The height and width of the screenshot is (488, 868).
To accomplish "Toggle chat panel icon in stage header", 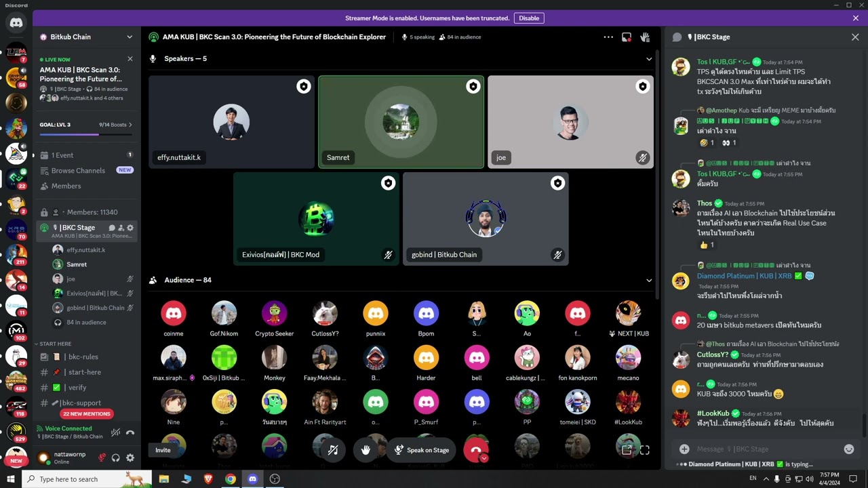I will click(627, 37).
